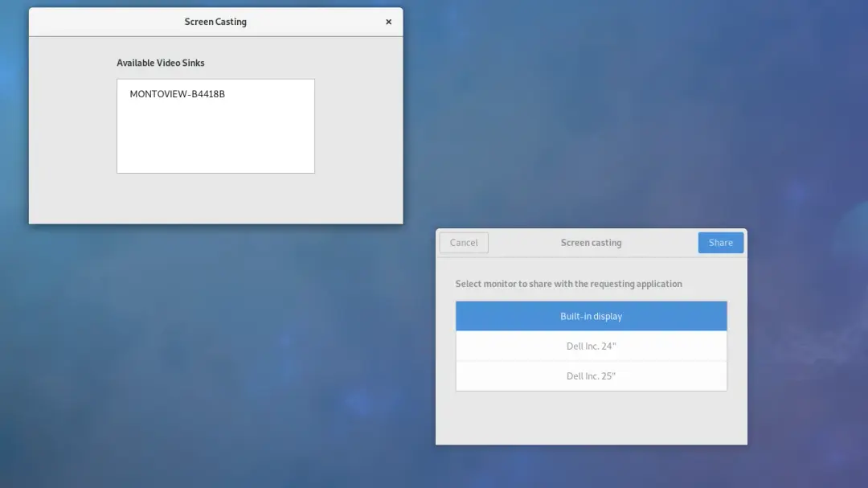Select the MONTOVIEW-B4418B video sink

(178, 93)
